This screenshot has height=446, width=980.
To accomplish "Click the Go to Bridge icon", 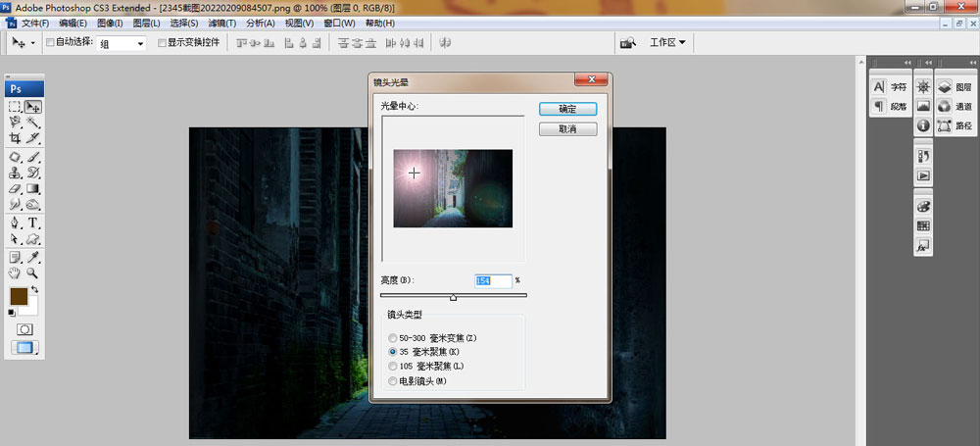I will tap(627, 42).
